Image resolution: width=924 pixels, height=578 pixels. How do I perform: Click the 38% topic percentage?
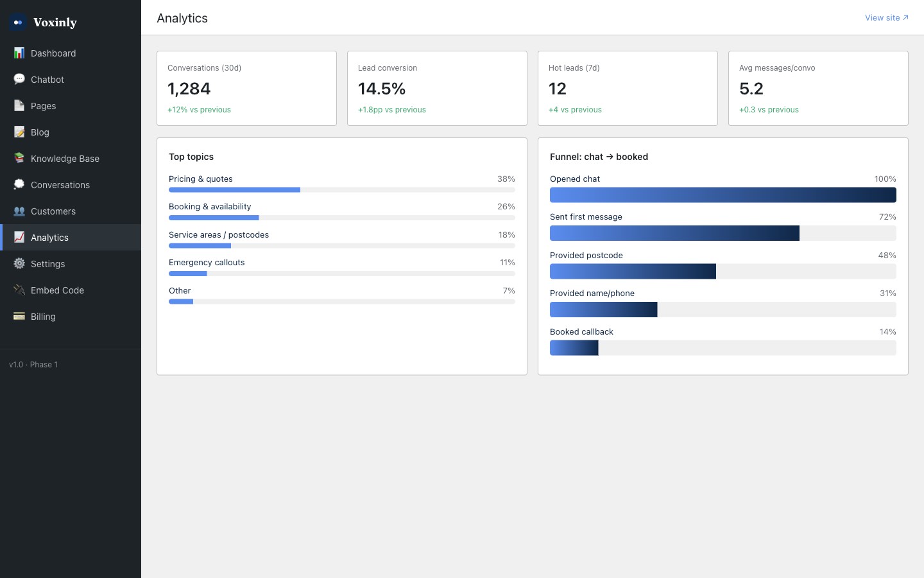click(x=506, y=179)
